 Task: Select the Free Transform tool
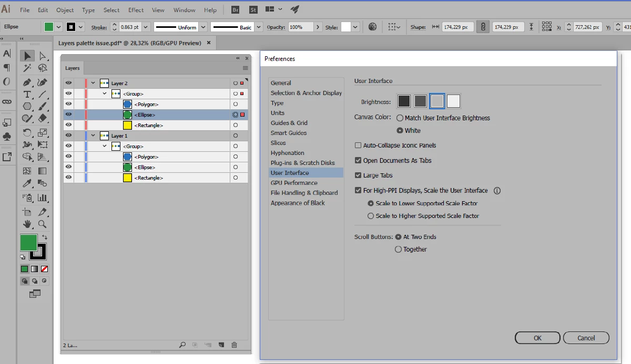(43, 144)
